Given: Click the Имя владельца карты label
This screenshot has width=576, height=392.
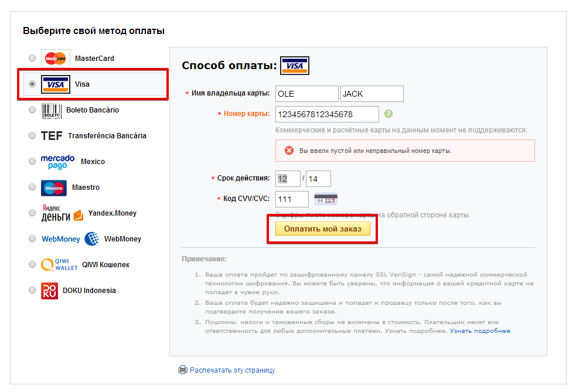Looking at the screenshot, I should pyautogui.click(x=230, y=93).
